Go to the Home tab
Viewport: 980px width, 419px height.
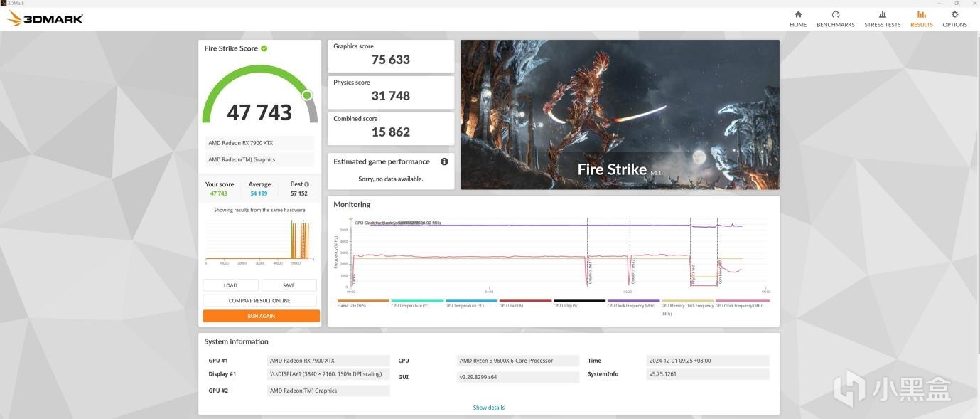click(x=798, y=18)
